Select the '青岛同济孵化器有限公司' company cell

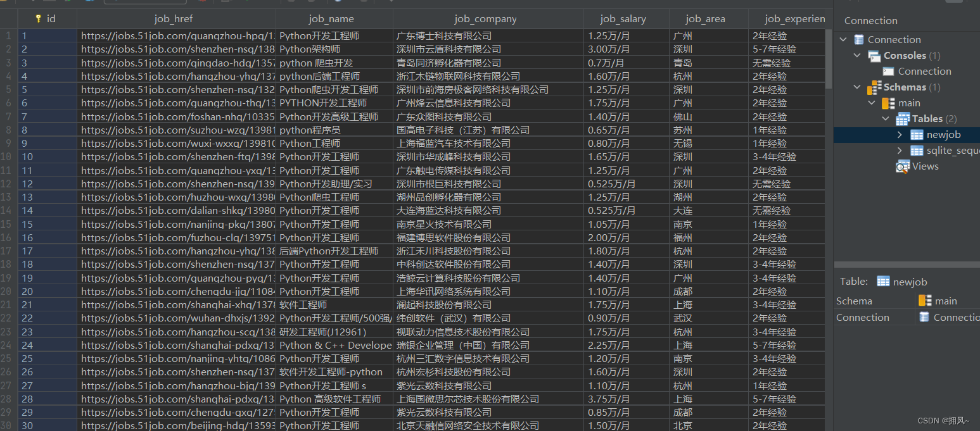pos(488,63)
